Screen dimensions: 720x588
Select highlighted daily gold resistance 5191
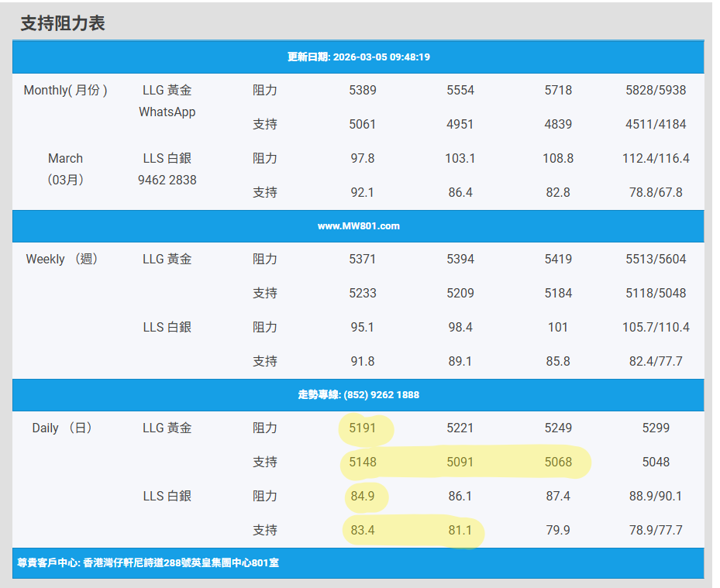pyautogui.click(x=363, y=428)
